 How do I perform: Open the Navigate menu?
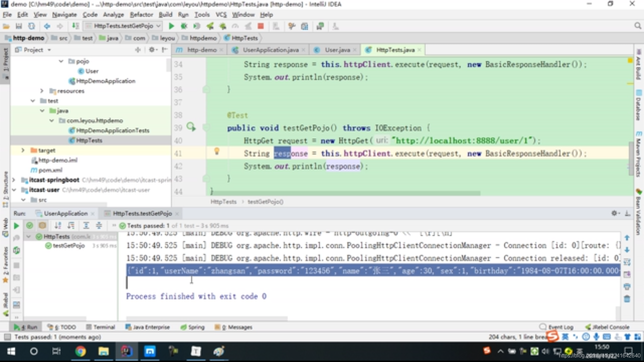[x=64, y=14]
